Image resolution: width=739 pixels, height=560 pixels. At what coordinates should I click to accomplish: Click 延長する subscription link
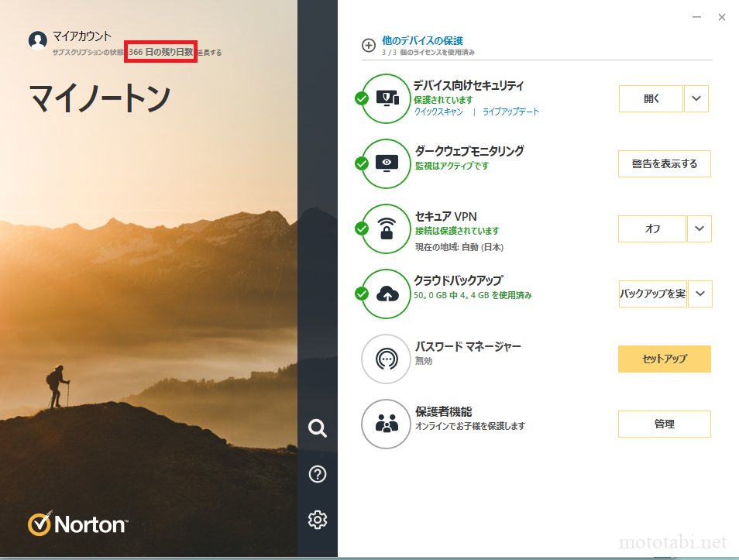point(210,53)
